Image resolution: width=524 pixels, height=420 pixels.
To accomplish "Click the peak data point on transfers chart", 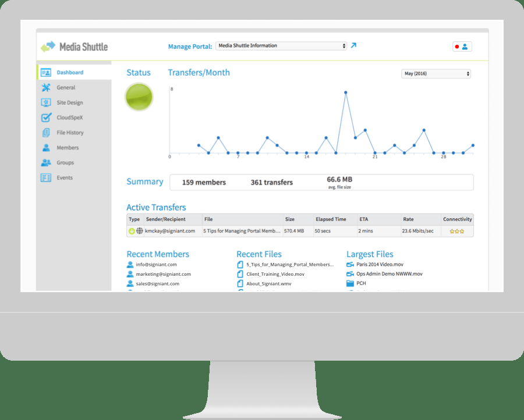I will tap(345, 92).
